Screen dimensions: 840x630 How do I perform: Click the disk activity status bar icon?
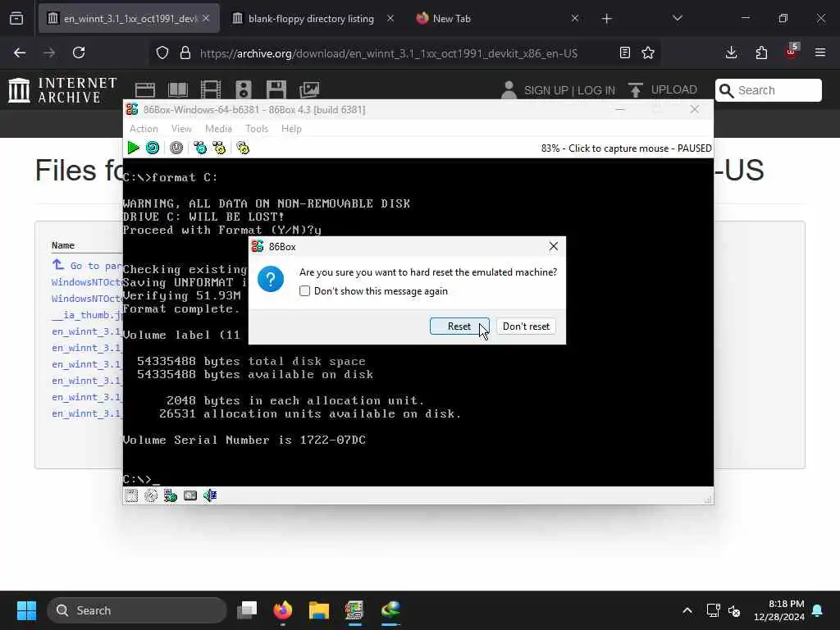coord(151,495)
